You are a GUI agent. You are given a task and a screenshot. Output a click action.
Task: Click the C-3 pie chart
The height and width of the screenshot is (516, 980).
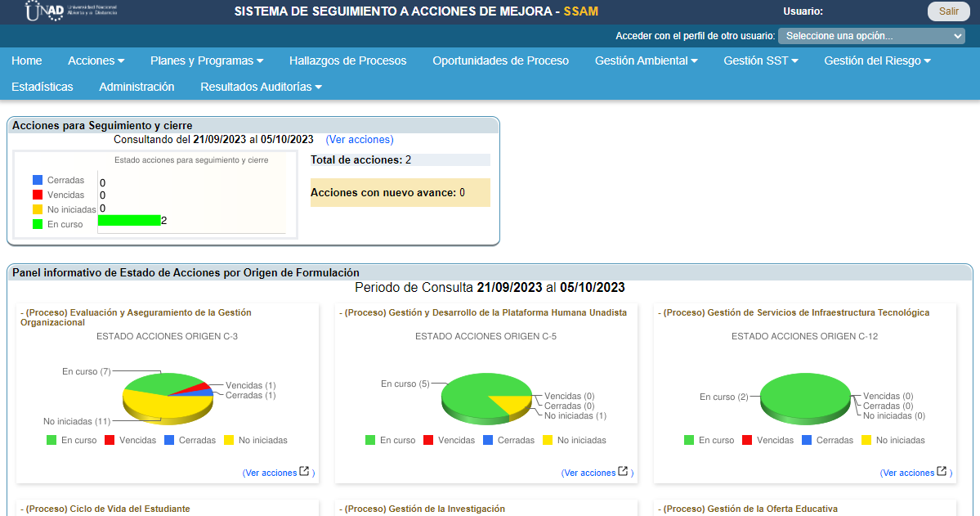(168, 398)
